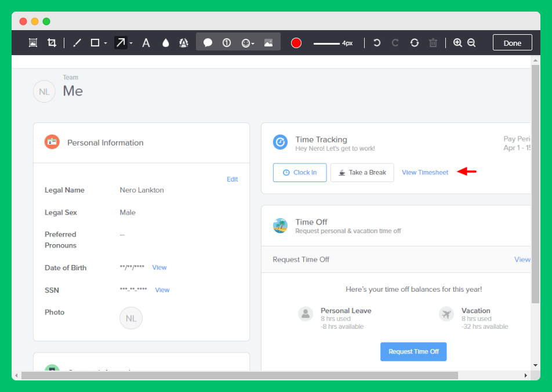Click the Vacation airplane icon
Screen dimensions: 552x392
(x=446, y=314)
